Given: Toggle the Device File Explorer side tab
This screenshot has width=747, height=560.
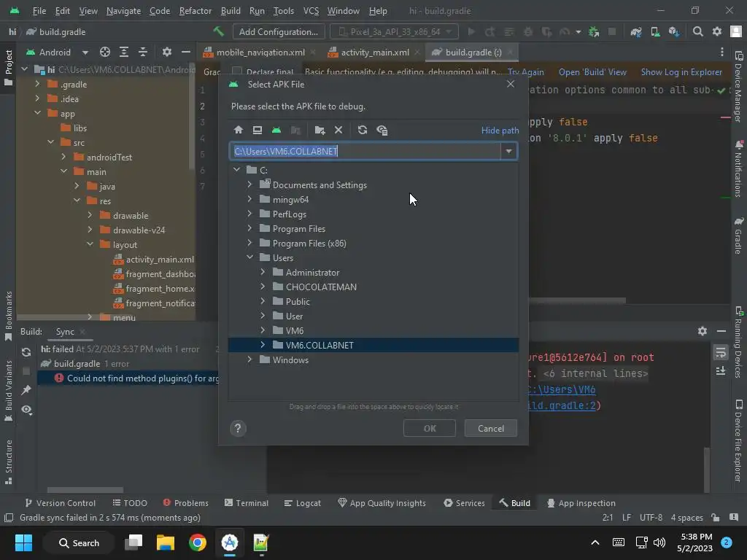Looking at the screenshot, I should 738,440.
